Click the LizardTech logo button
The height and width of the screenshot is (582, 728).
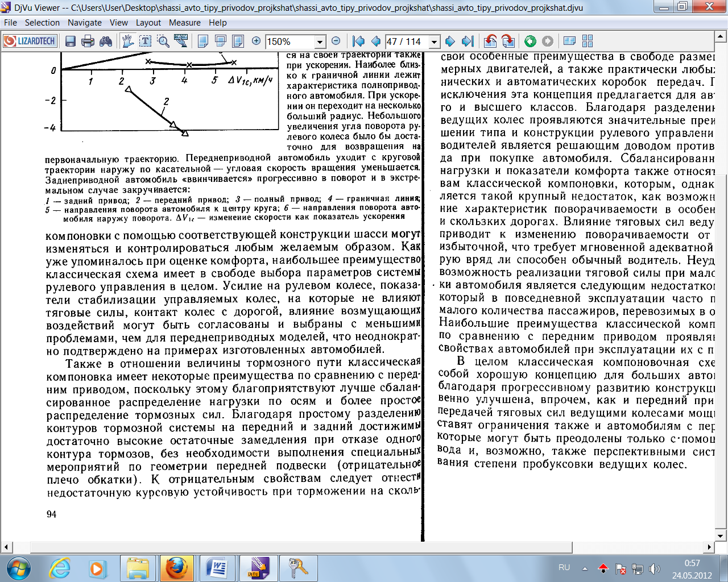(30, 41)
